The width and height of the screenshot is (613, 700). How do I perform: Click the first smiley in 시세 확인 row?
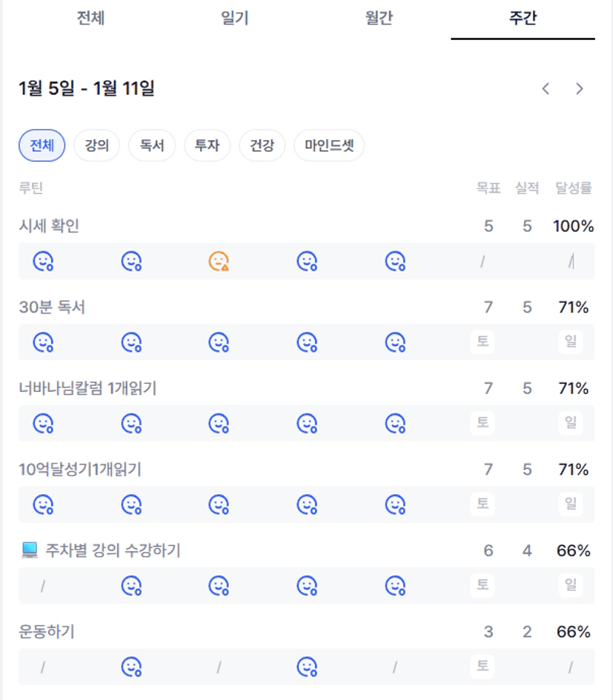pyautogui.click(x=43, y=261)
